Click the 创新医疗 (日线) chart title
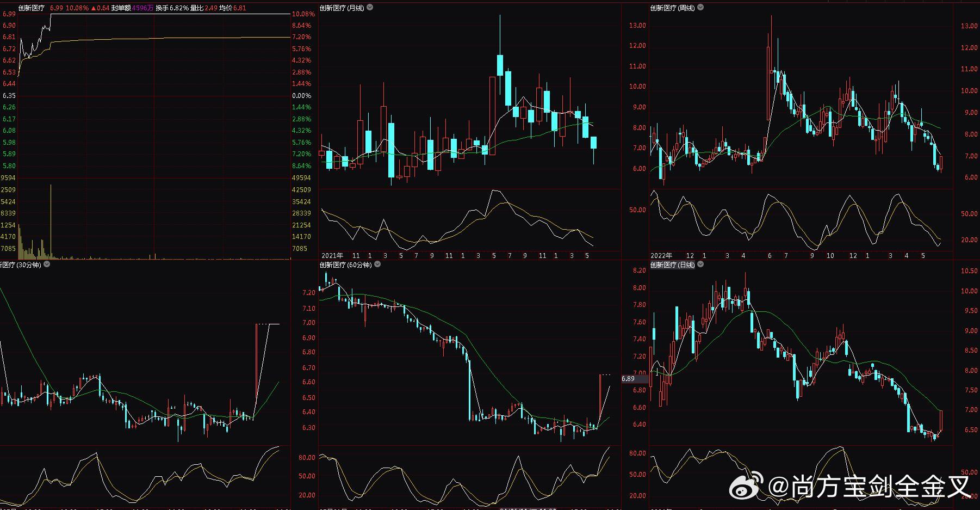The width and height of the screenshot is (980, 510). pyautogui.click(x=673, y=265)
